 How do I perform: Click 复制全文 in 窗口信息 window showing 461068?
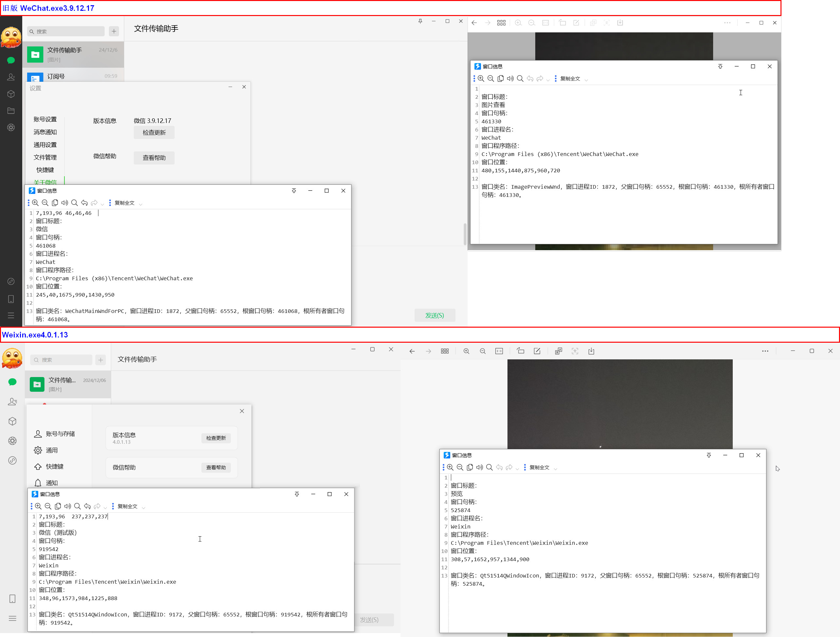coord(125,203)
